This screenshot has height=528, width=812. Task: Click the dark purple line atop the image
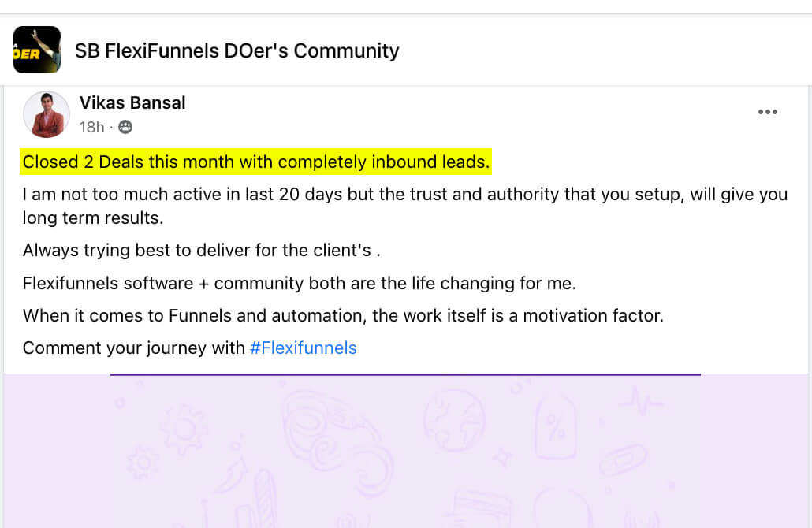click(x=405, y=374)
